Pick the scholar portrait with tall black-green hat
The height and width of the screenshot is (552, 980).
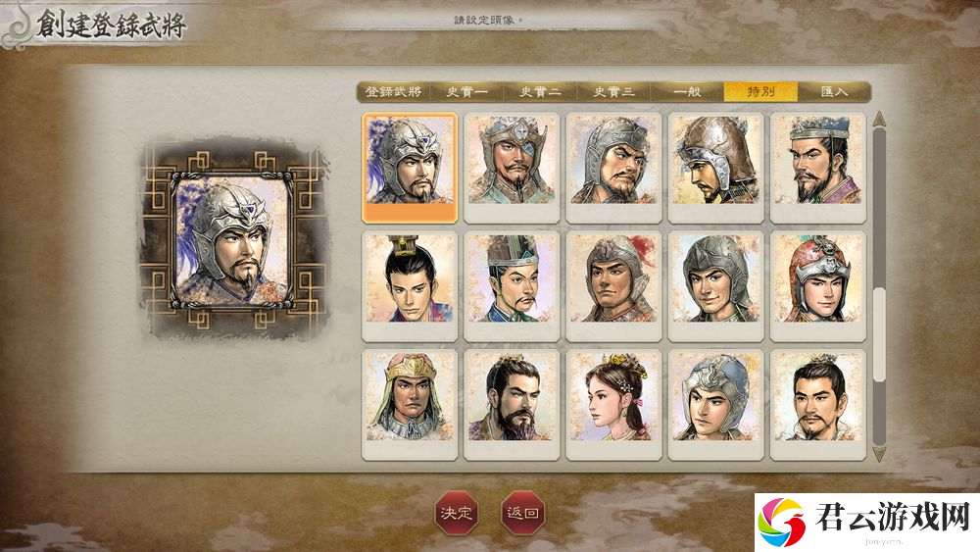(x=512, y=285)
